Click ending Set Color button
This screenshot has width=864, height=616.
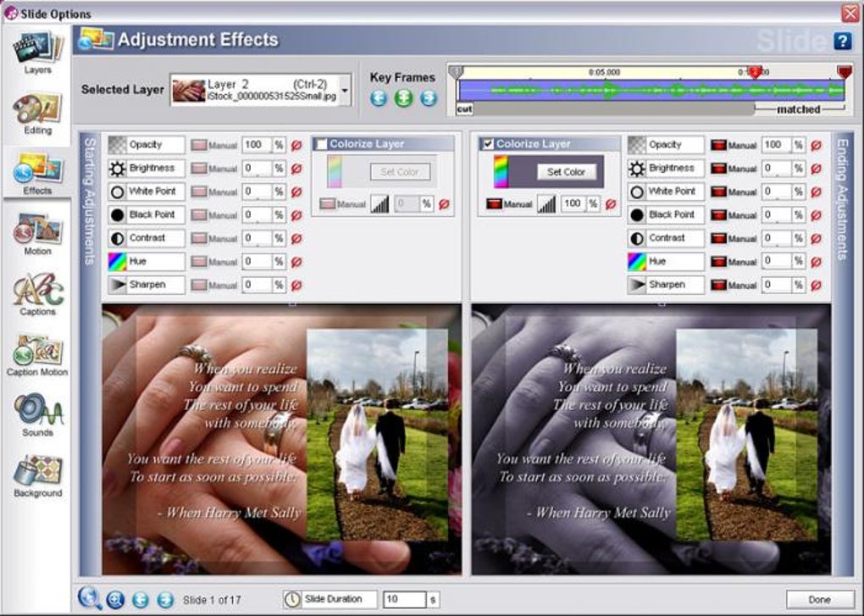[x=567, y=172]
